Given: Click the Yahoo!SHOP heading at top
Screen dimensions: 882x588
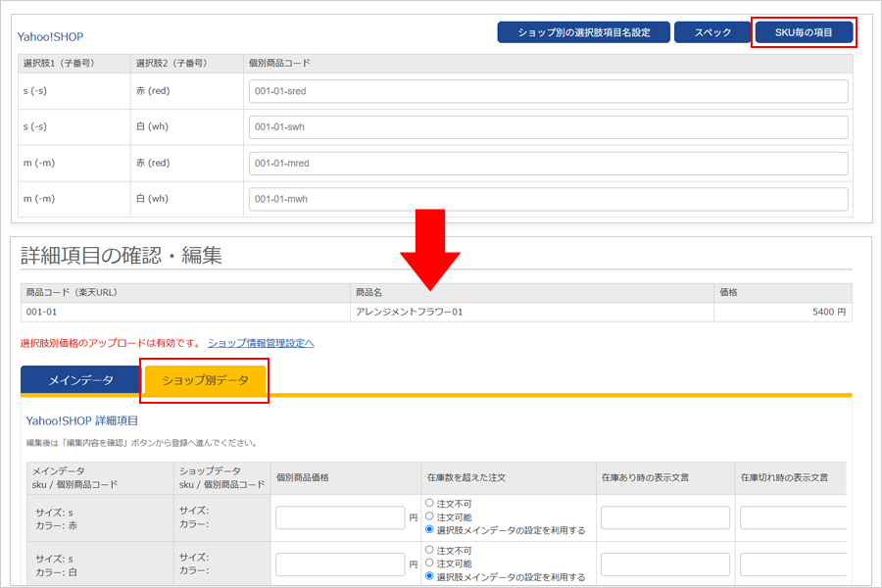Looking at the screenshot, I should [x=51, y=37].
